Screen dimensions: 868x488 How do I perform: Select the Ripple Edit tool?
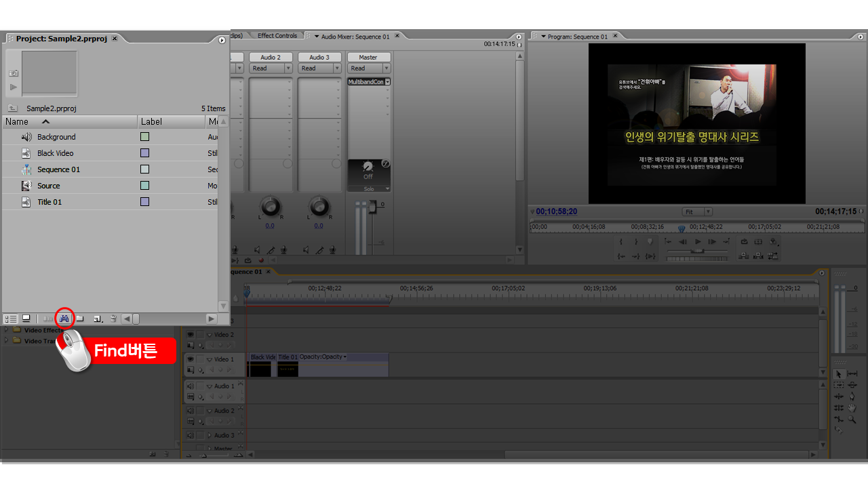point(839,396)
